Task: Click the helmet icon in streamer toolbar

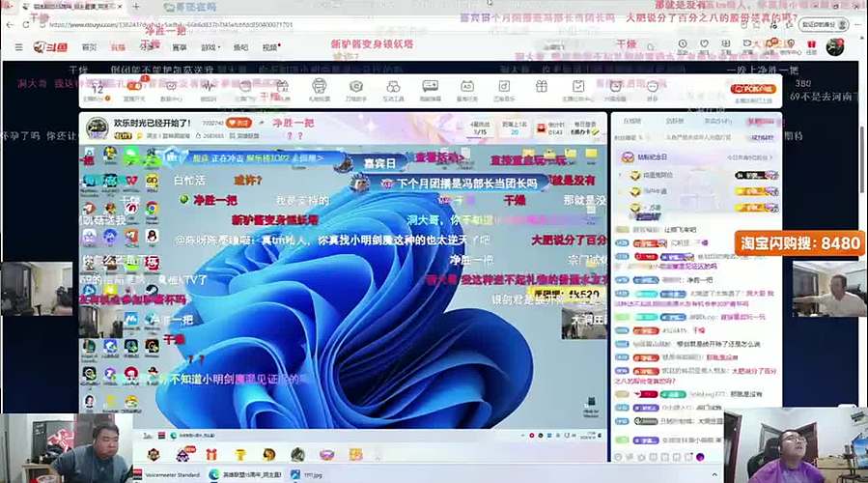Action: 319,86
